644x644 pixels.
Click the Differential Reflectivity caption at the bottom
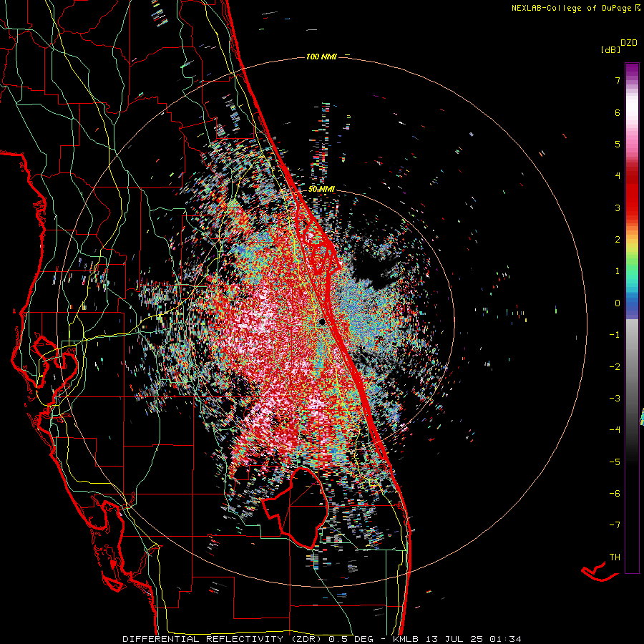[x=322, y=639]
